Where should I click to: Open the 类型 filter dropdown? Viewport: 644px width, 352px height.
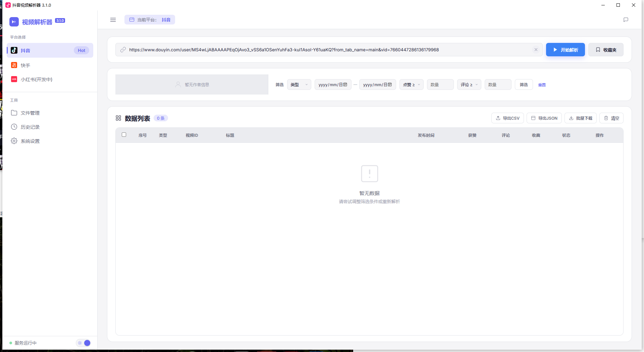point(299,84)
